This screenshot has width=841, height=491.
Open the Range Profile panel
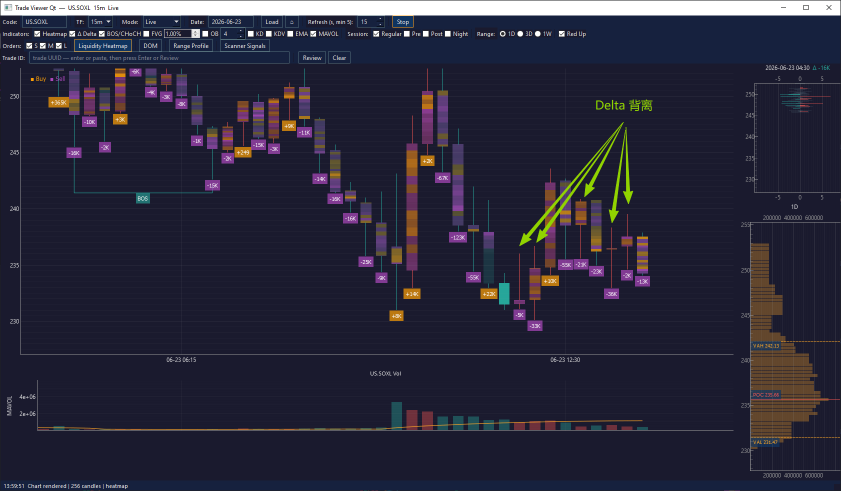pyautogui.click(x=191, y=46)
